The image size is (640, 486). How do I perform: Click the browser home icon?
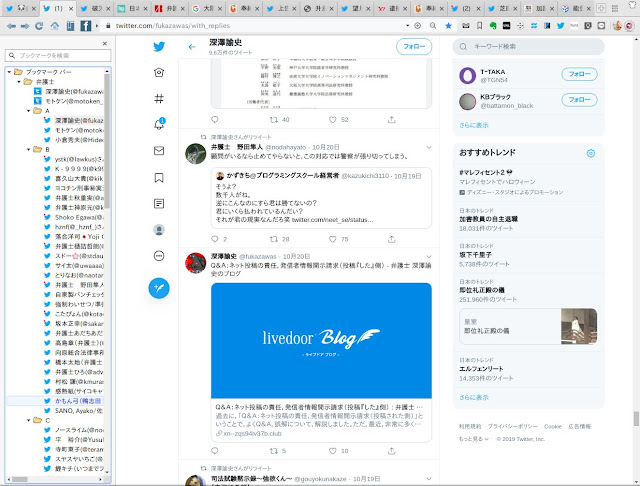point(54,26)
